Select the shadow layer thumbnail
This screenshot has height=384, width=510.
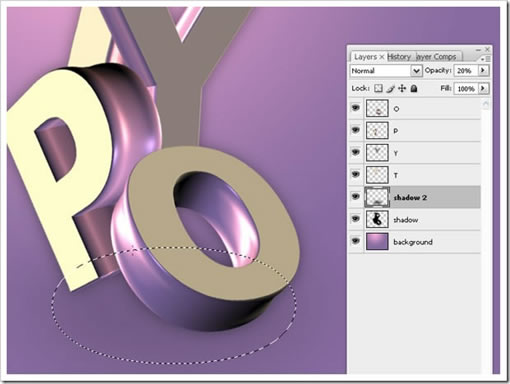[x=377, y=219]
